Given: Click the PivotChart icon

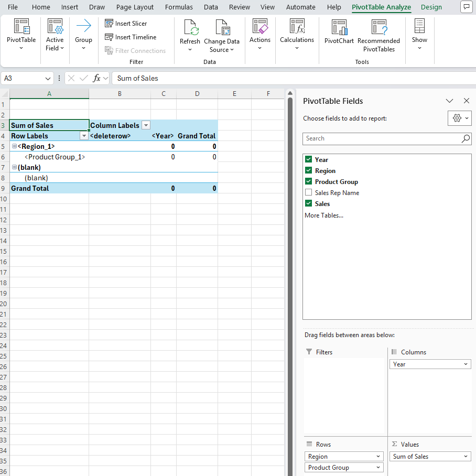Looking at the screenshot, I should tap(339, 27).
